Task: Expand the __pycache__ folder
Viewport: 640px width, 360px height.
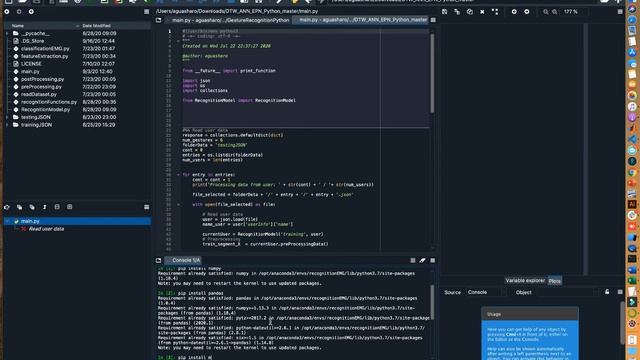Action: point(7,33)
